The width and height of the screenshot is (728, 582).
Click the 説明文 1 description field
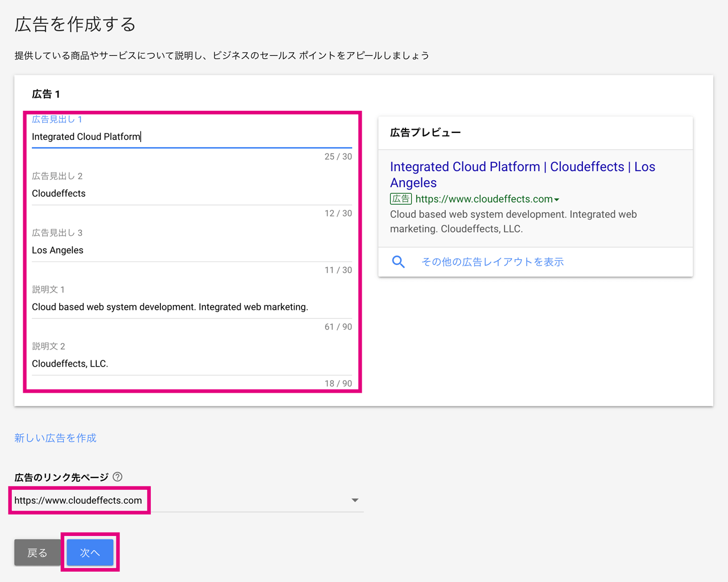tap(192, 307)
